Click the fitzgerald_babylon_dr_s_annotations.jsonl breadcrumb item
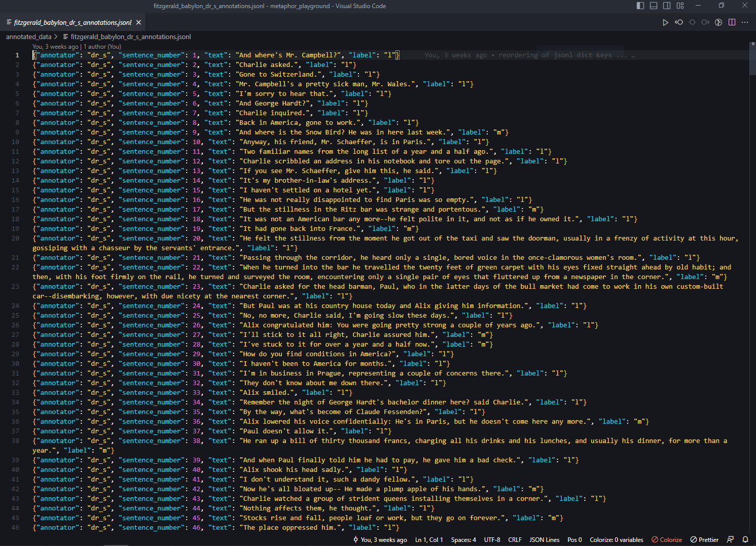756x546 pixels. pos(131,37)
